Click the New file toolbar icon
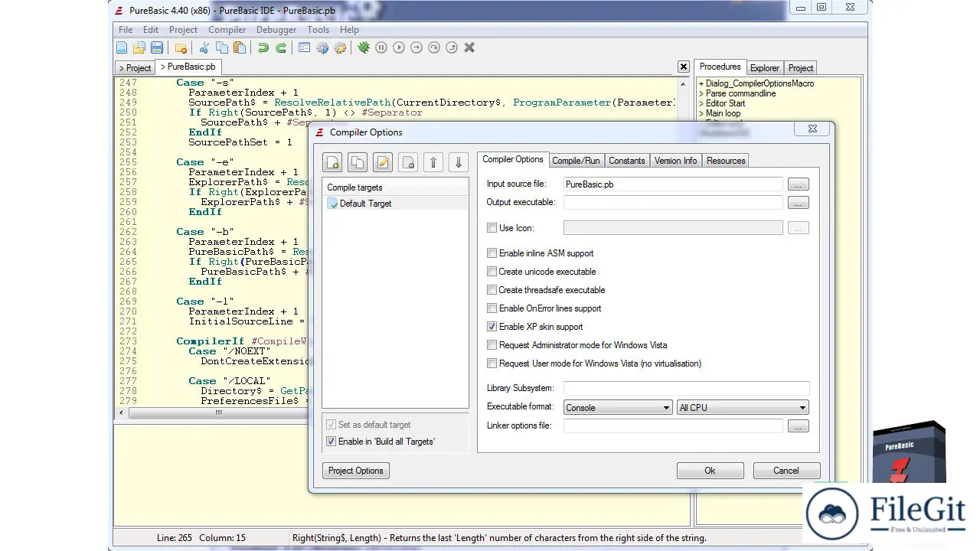 [121, 47]
